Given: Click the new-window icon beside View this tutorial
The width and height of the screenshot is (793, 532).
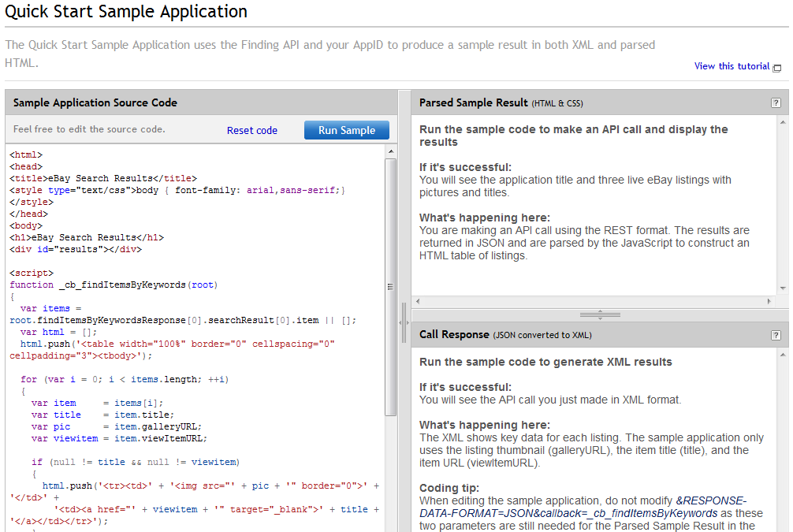Looking at the screenshot, I should pos(777,68).
